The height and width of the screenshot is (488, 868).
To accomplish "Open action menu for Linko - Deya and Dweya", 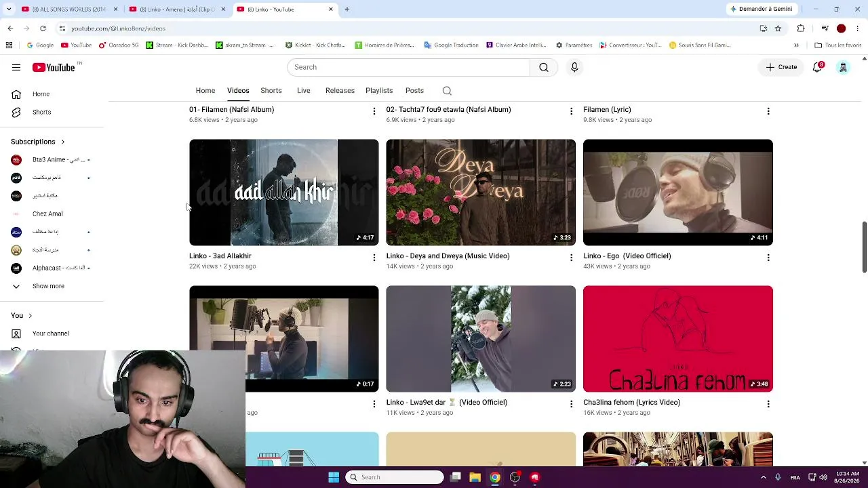I will click(571, 258).
